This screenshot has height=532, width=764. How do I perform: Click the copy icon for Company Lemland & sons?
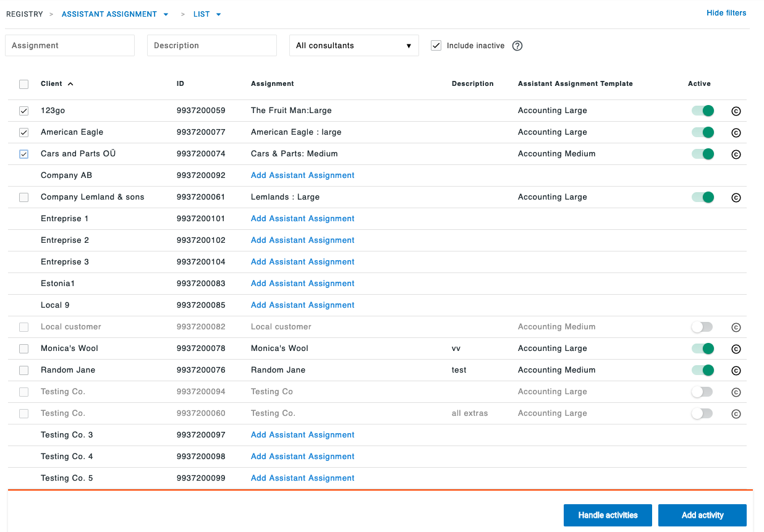click(736, 198)
